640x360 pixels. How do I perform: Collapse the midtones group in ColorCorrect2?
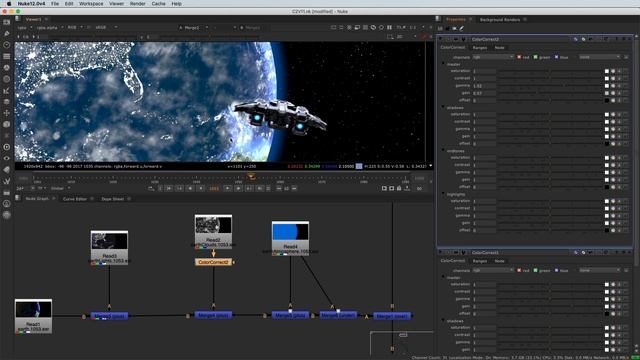443,151
